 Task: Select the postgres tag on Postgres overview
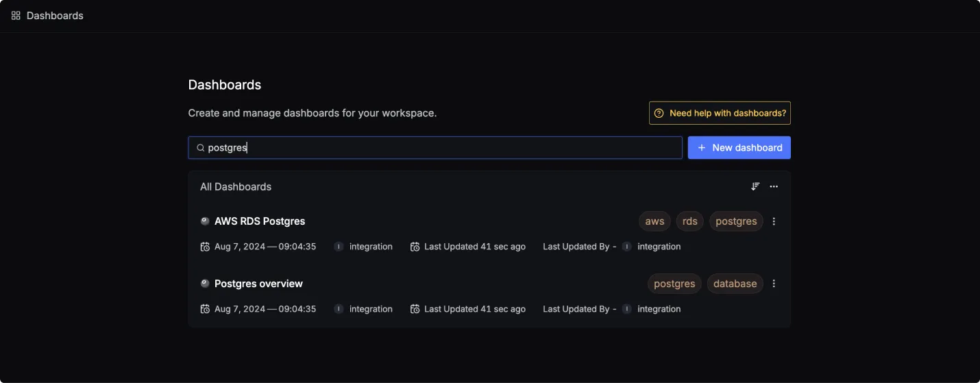coord(674,284)
